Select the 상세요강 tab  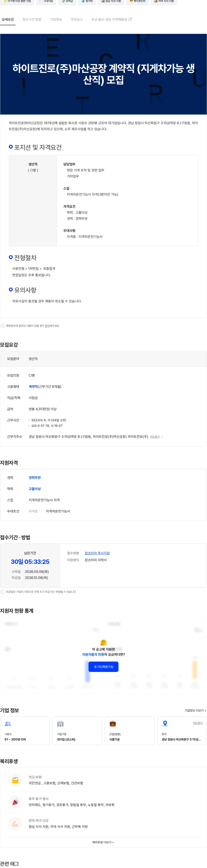7,20
